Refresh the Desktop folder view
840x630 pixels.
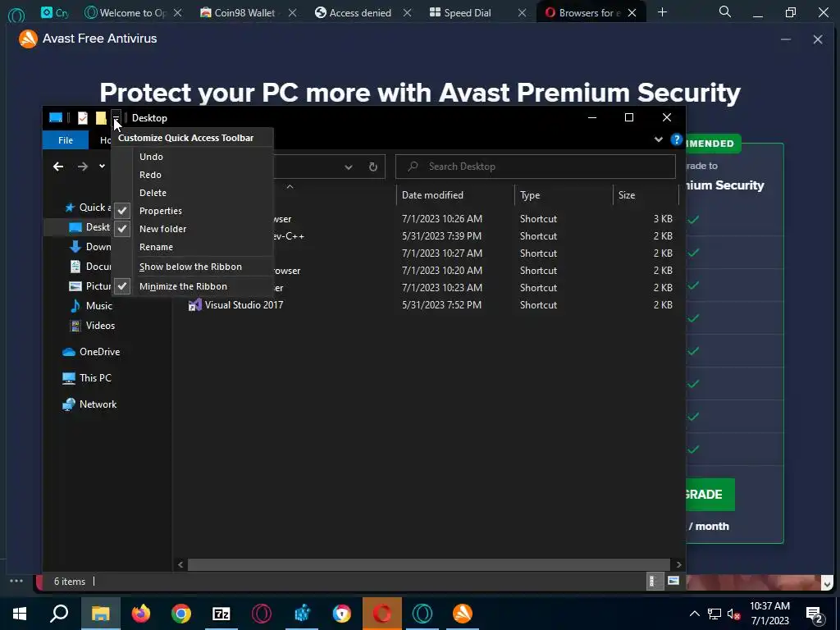(x=373, y=167)
